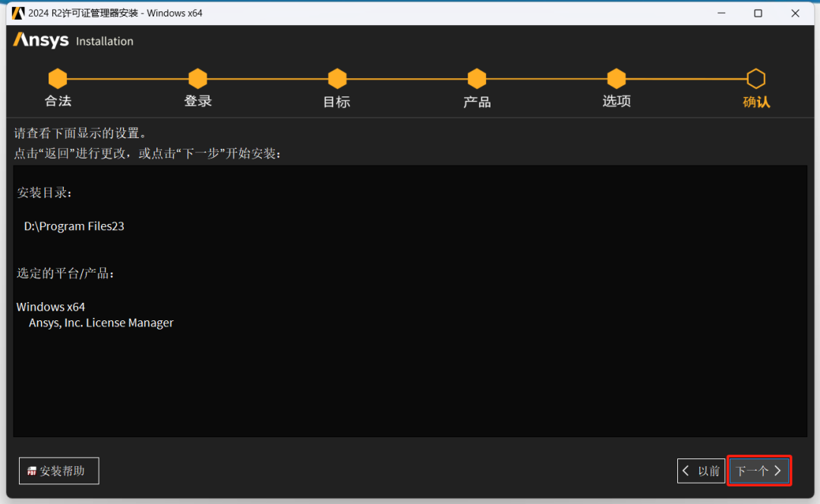Click the 产品 step hexagon
The image size is (820, 504).
[x=477, y=79]
